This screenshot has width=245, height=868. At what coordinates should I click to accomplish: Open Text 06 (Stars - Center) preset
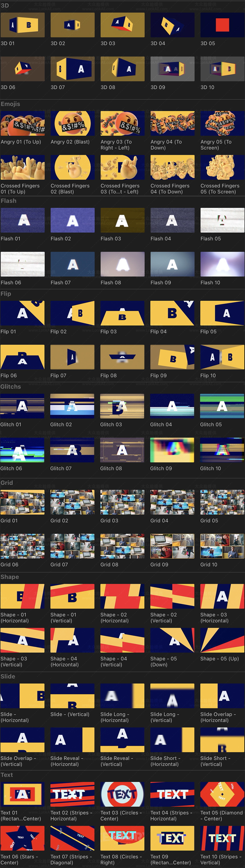coord(22,838)
